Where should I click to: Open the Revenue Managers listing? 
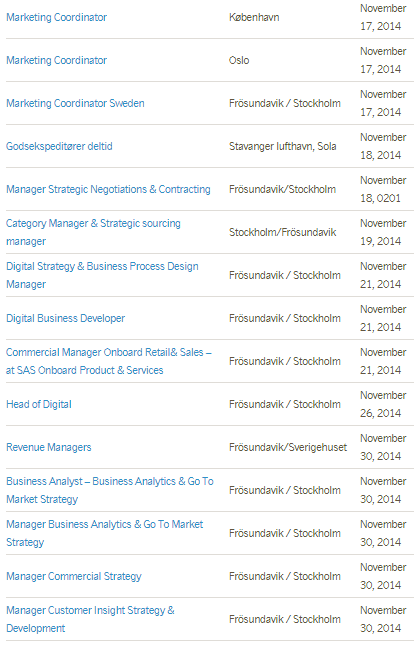(49, 447)
